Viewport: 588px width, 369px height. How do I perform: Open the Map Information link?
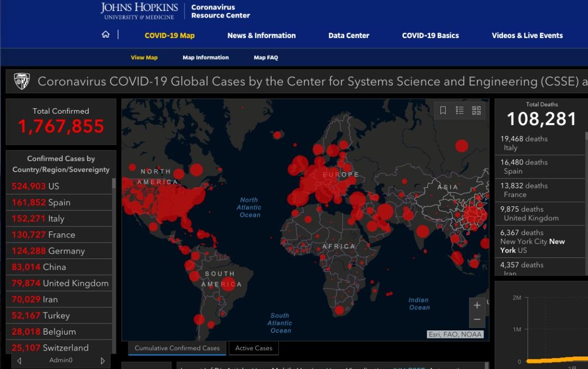[205, 58]
